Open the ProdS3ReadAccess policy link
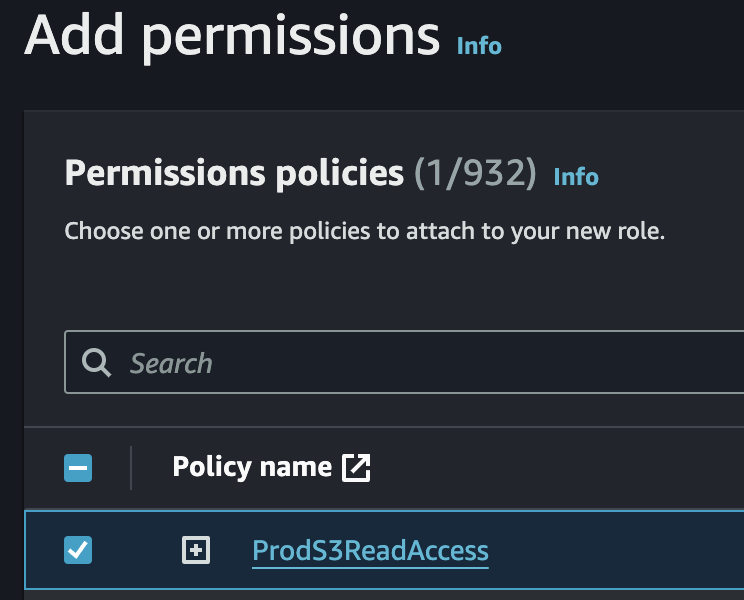The width and height of the screenshot is (744, 600). tap(370, 550)
